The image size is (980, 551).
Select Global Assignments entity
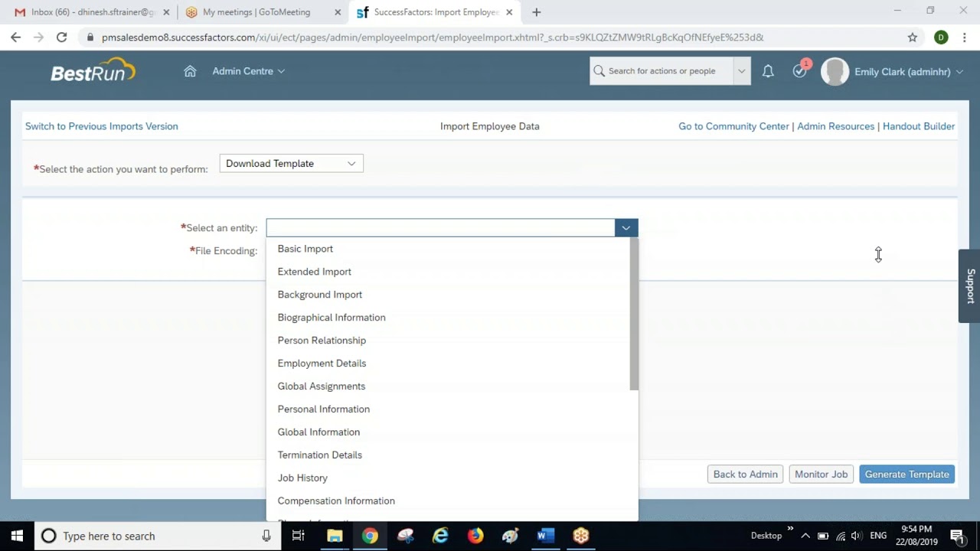pyautogui.click(x=452, y=386)
